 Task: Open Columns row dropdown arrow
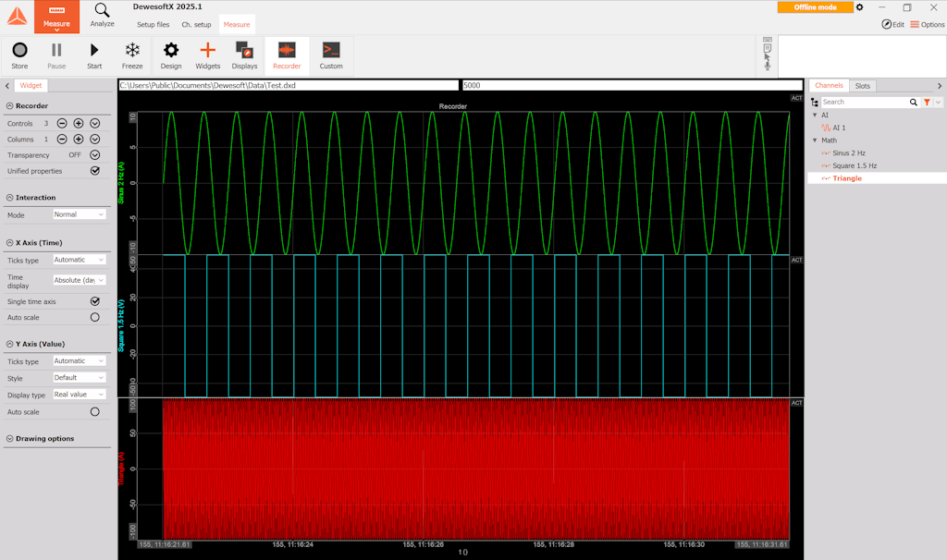[x=95, y=139]
